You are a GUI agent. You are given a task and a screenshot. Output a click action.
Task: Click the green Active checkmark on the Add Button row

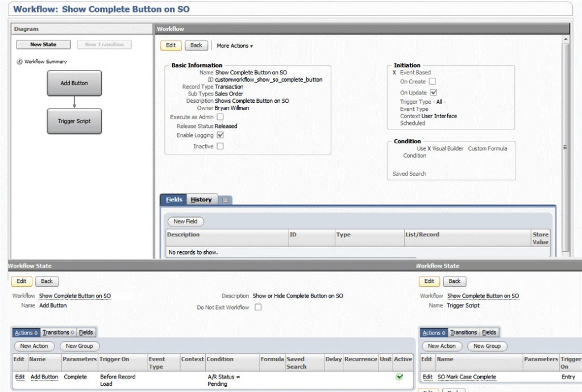[x=400, y=376]
